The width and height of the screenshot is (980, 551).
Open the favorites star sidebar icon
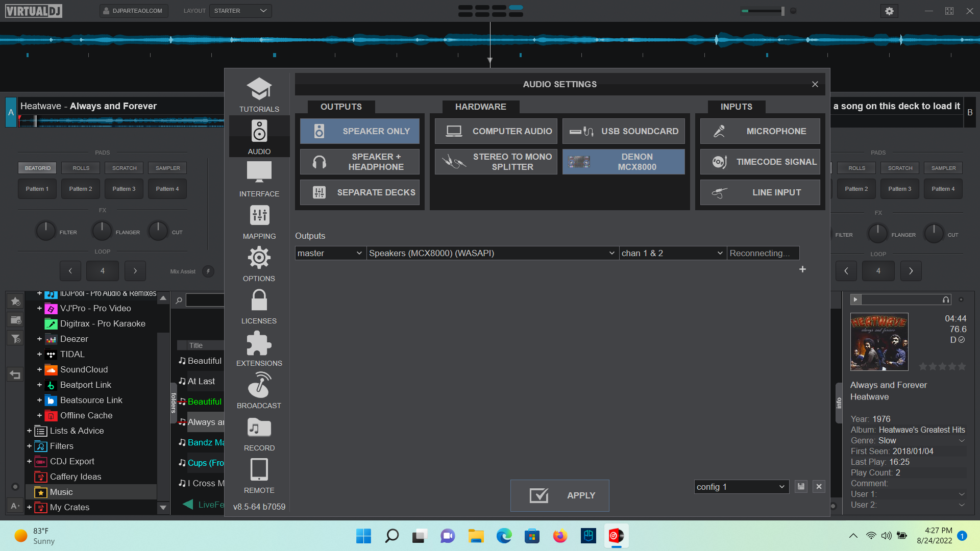click(15, 301)
